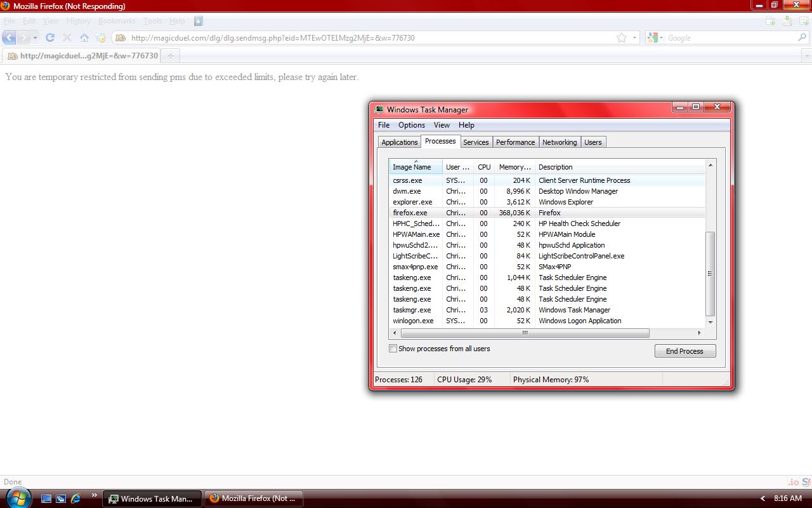Image resolution: width=812 pixels, height=508 pixels.
Task: Click the process list scroll-up arrow
Action: (x=710, y=165)
